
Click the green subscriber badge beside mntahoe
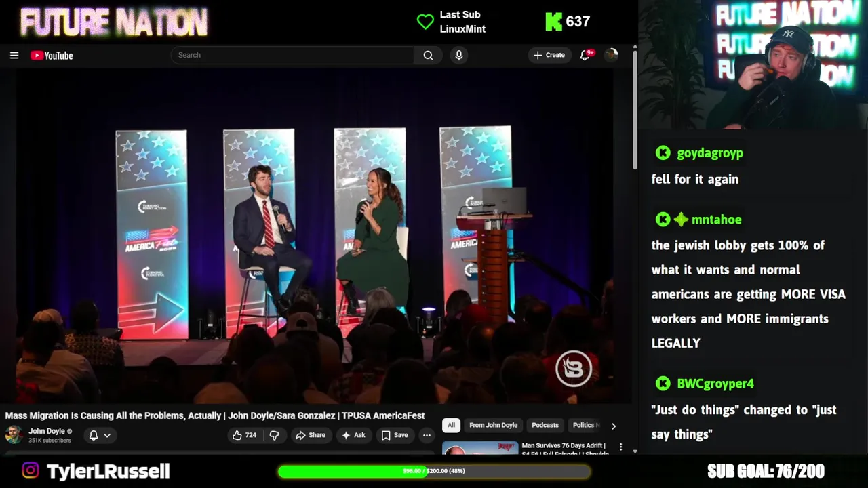[x=681, y=220]
